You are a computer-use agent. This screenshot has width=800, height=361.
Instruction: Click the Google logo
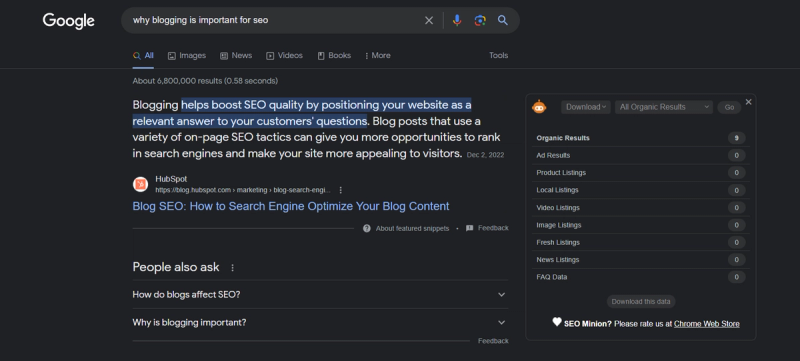point(68,21)
